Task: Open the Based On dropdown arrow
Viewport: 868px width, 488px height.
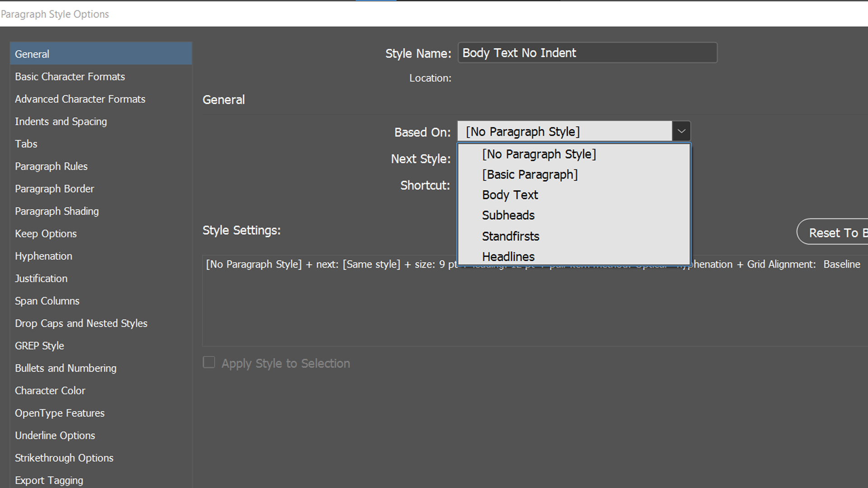Action: click(681, 131)
